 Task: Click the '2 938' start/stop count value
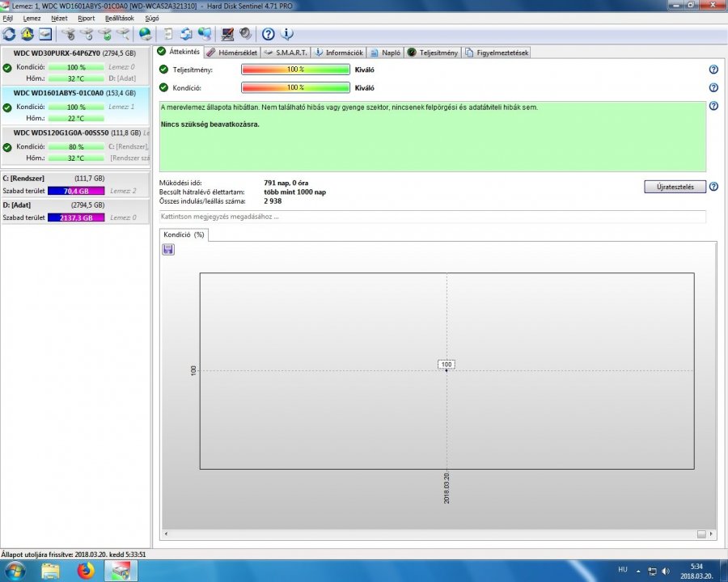click(x=273, y=201)
